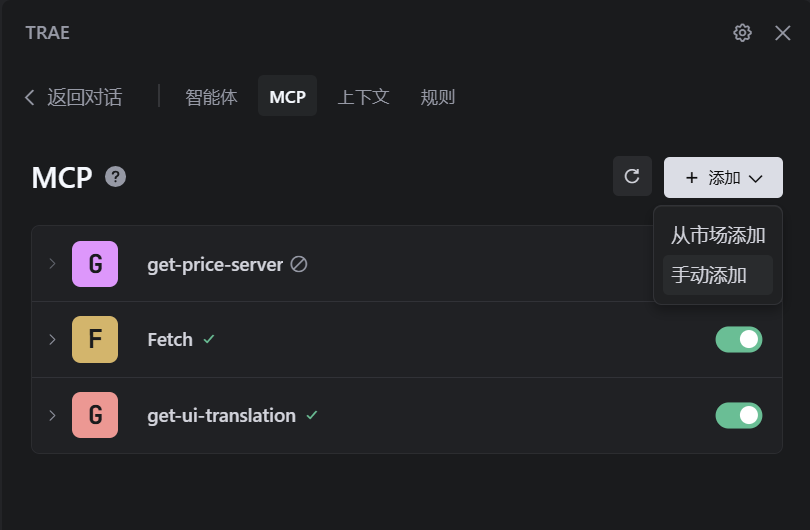Refresh the MCP server list
This screenshot has width=810, height=530.
[x=632, y=177]
